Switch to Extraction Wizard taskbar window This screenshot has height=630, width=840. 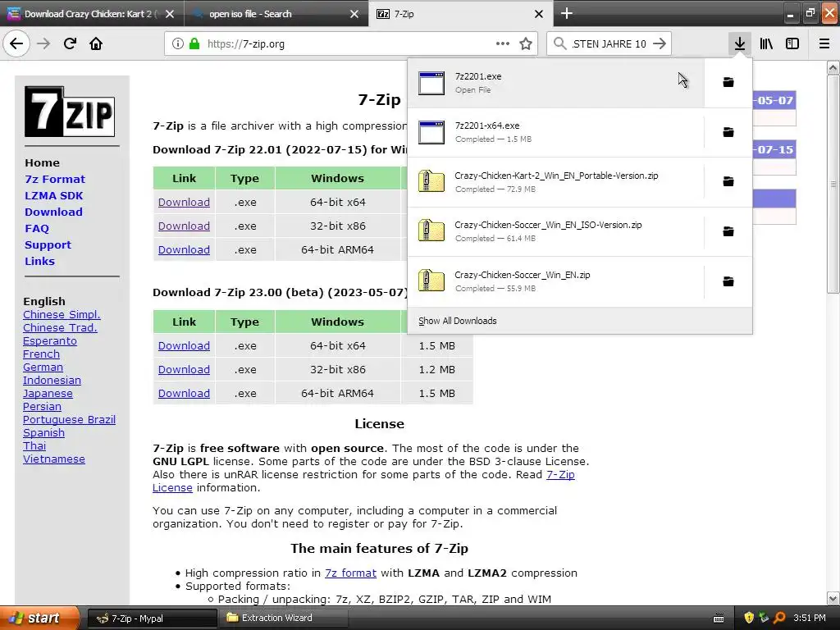tap(283, 618)
